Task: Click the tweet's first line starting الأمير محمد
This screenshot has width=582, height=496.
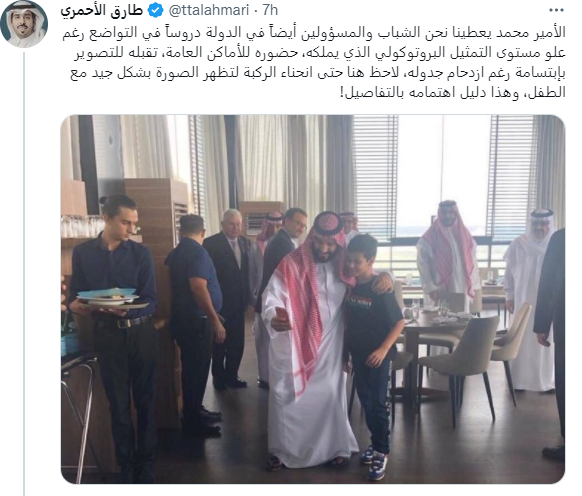Action: coord(314,33)
